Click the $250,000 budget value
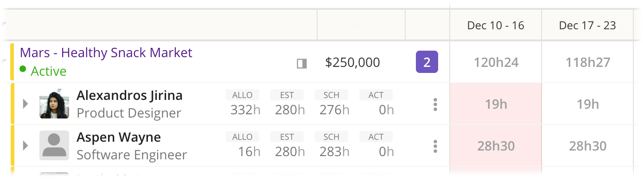 pyautogui.click(x=352, y=63)
